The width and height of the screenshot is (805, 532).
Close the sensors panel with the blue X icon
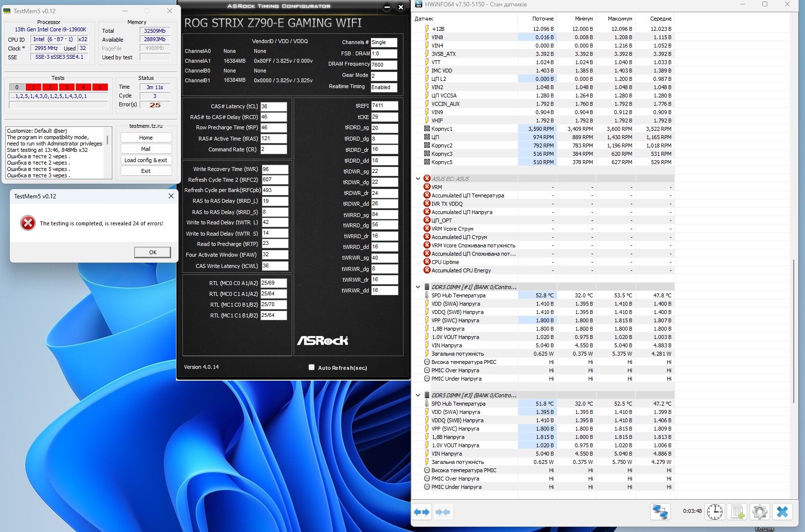point(782,512)
